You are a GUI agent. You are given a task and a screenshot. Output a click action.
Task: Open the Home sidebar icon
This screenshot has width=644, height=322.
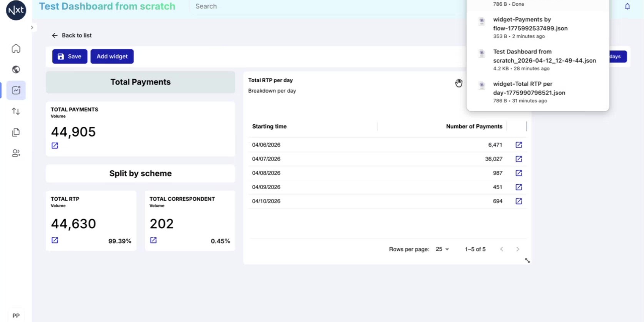[16, 48]
